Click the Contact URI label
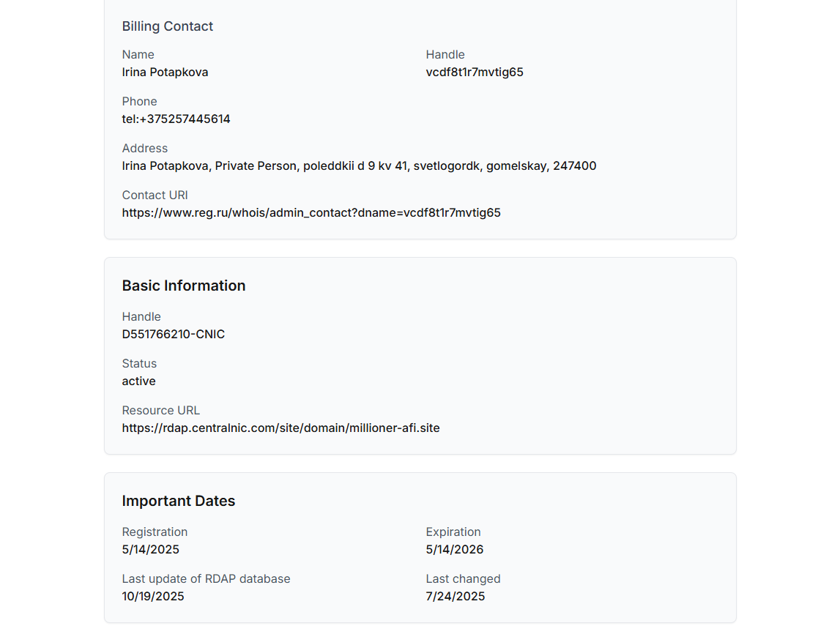 point(155,195)
